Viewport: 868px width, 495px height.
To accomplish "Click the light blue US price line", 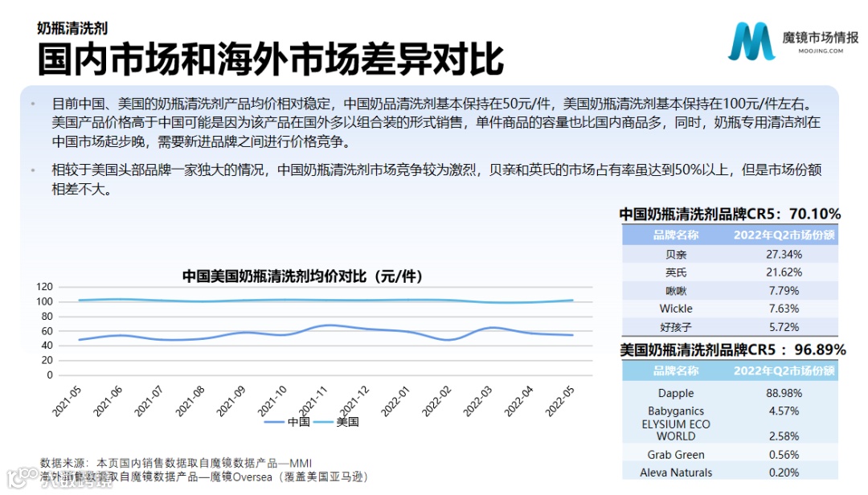I will [x=326, y=301].
